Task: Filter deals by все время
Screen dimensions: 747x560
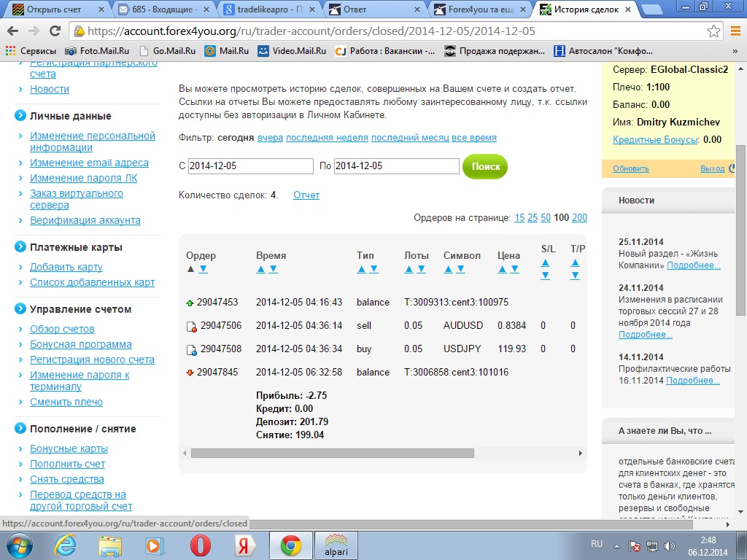Action: click(474, 138)
